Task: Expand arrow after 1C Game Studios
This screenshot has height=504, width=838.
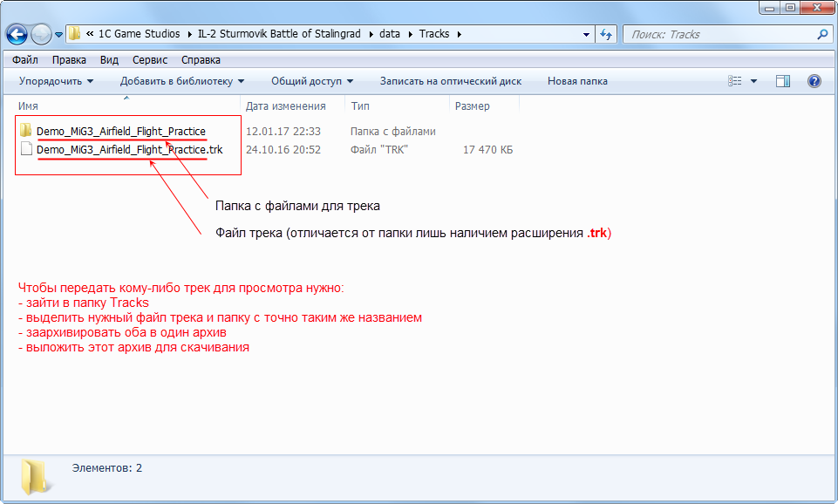Action: [x=190, y=34]
